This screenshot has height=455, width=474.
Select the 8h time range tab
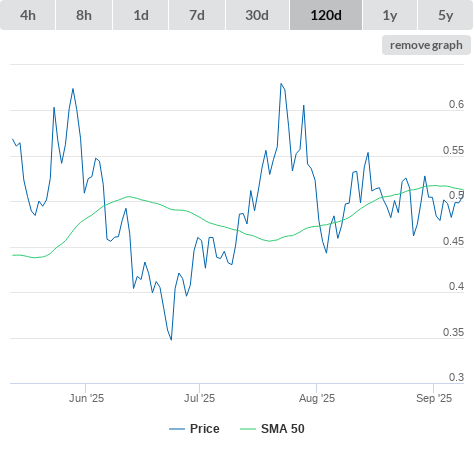(84, 15)
